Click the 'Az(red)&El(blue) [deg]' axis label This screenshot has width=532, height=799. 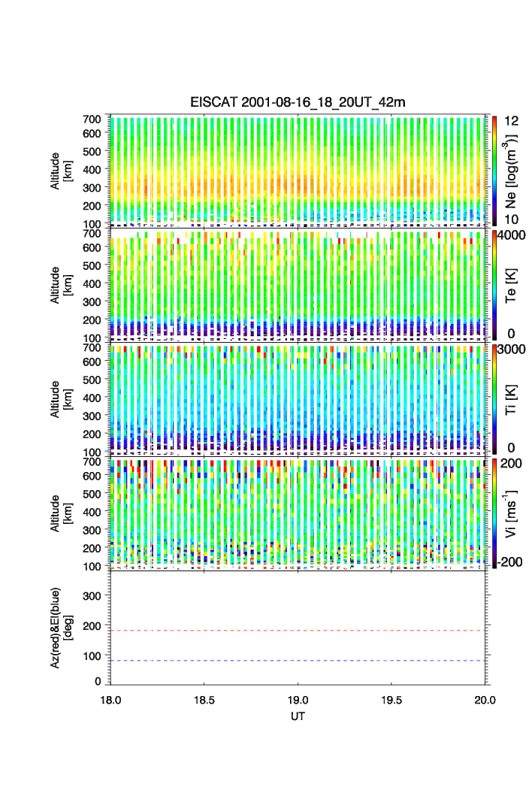61,628
